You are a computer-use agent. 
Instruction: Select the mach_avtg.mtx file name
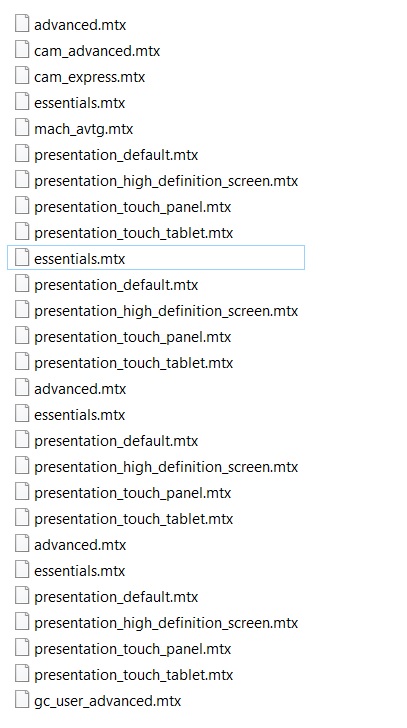point(84,129)
